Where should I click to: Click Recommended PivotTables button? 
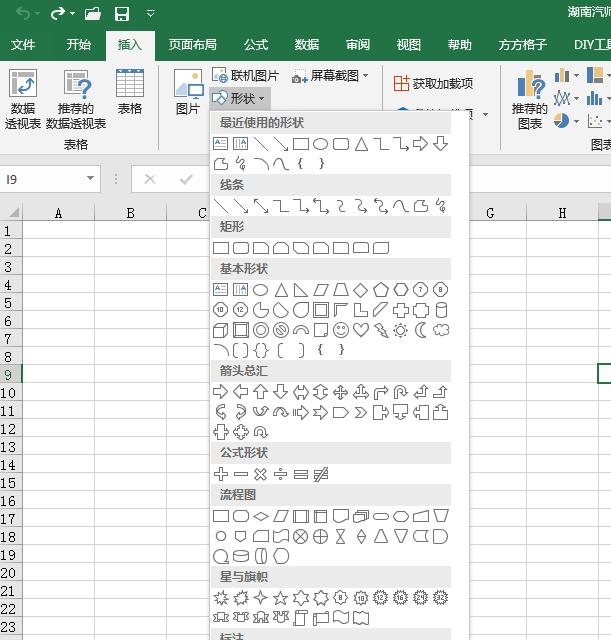pos(76,99)
